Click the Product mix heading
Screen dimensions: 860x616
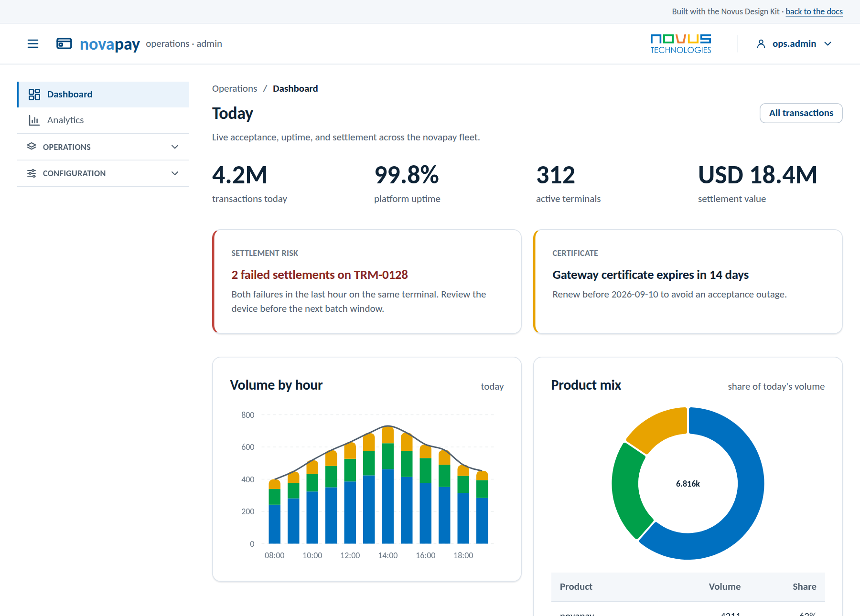coord(586,385)
